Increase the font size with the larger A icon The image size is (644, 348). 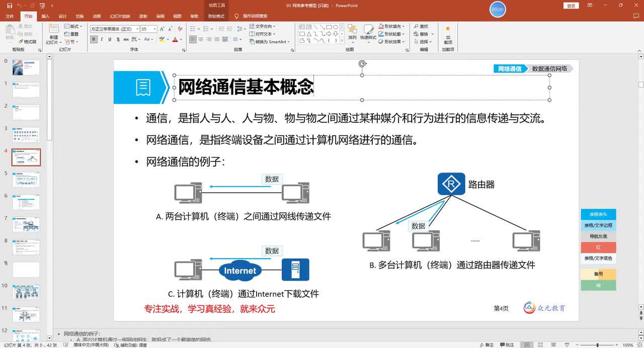pyautogui.click(x=162, y=29)
